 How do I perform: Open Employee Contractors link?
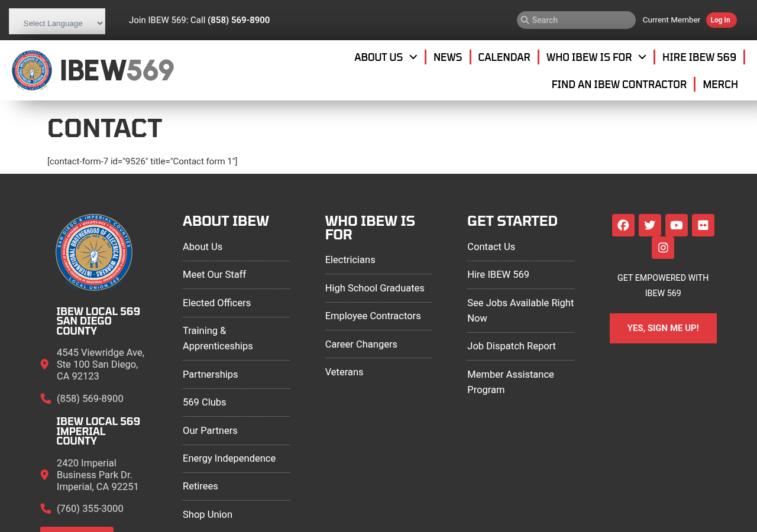click(373, 316)
